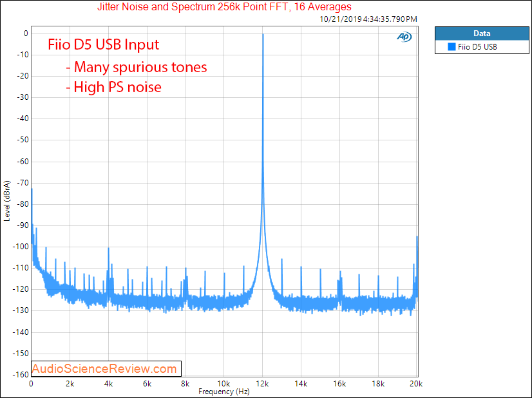The height and width of the screenshot is (398, 532).
Task: Click the 'Fiio D5 USB Input' annotation
Action: tap(104, 45)
